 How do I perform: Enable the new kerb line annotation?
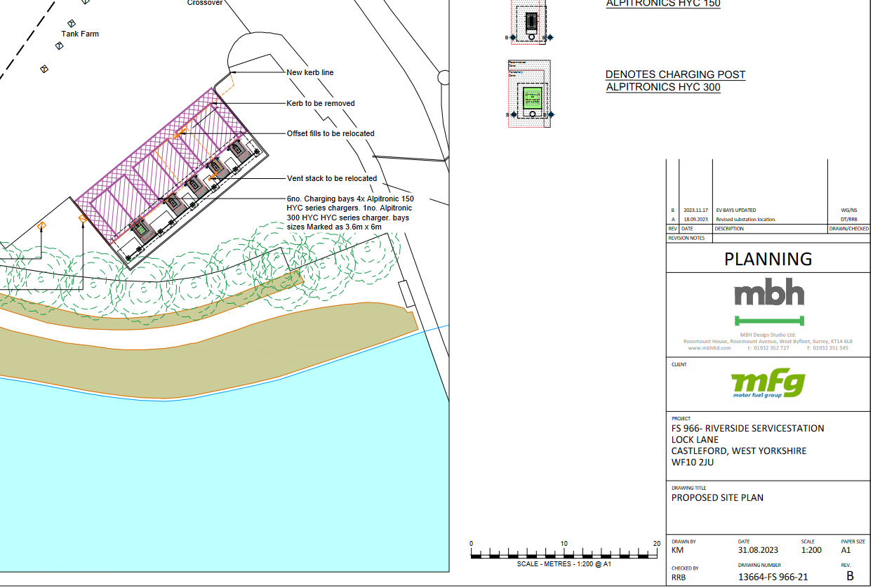309,72
